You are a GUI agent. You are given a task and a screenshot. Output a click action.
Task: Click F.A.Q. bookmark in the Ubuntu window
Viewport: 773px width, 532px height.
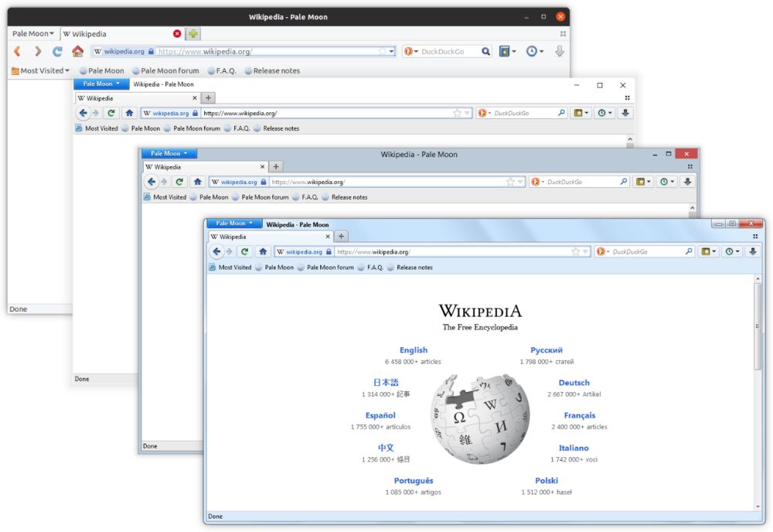point(222,70)
